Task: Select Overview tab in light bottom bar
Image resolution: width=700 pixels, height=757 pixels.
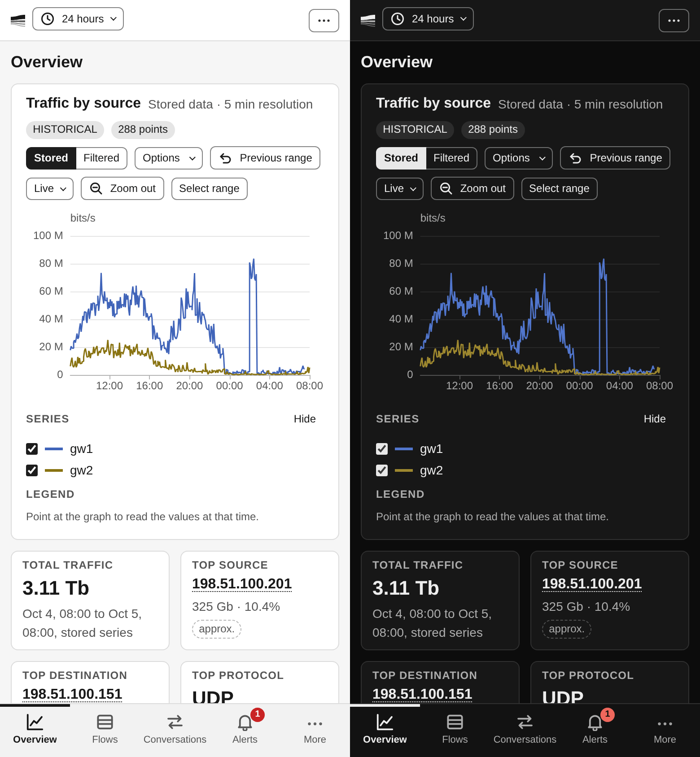Action: pyautogui.click(x=35, y=729)
